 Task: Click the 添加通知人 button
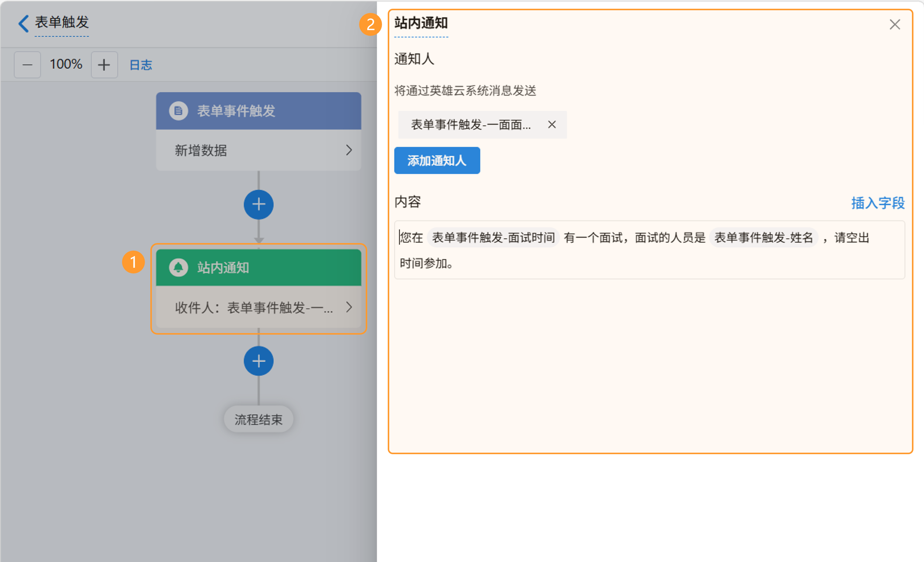click(x=437, y=161)
